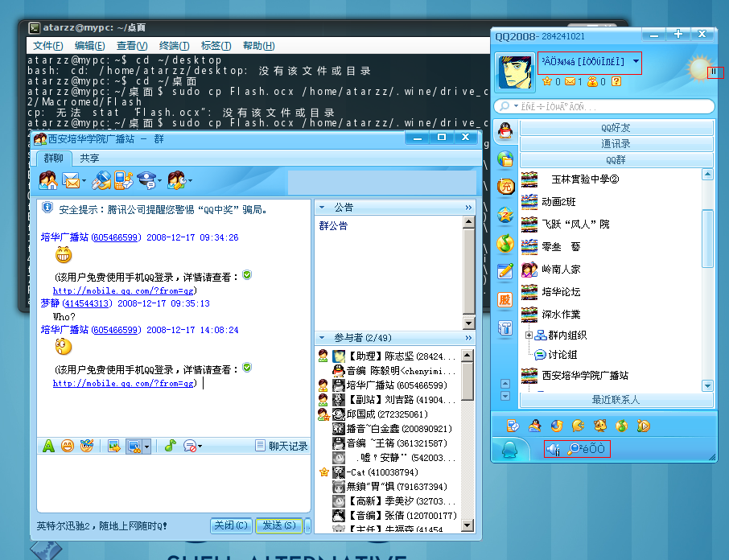
Task: Switch to the 群聊 tab
Action: pos(53,159)
